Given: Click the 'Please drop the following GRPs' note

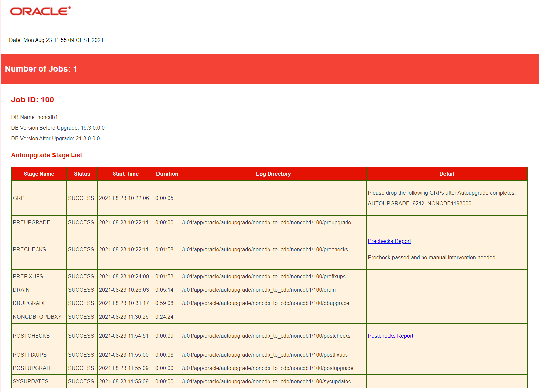Looking at the screenshot, I should pos(442,193).
